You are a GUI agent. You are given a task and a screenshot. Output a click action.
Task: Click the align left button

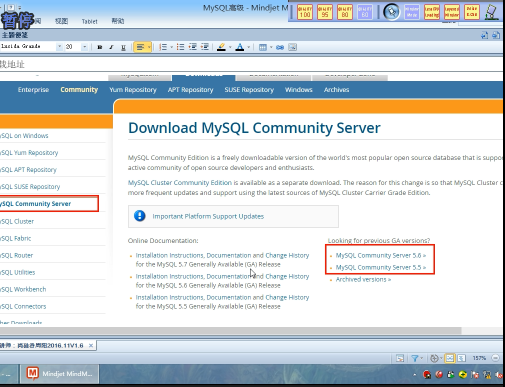pos(140,47)
